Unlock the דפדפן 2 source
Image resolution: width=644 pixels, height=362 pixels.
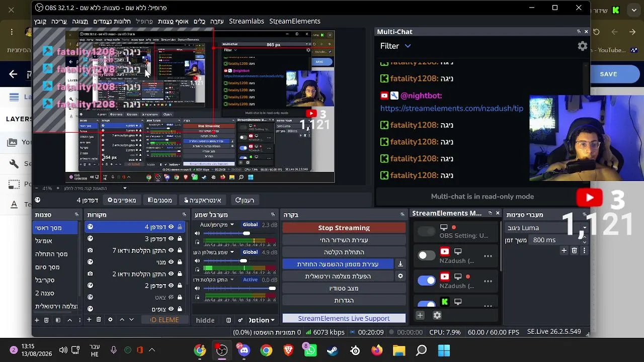point(180,286)
